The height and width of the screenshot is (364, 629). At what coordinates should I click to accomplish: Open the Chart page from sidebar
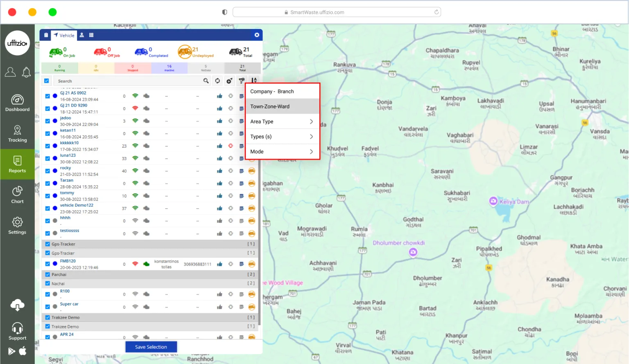(x=17, y=195)
